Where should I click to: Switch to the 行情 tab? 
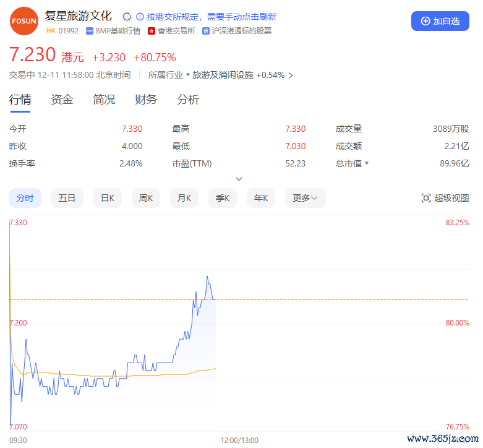(20, 100)
